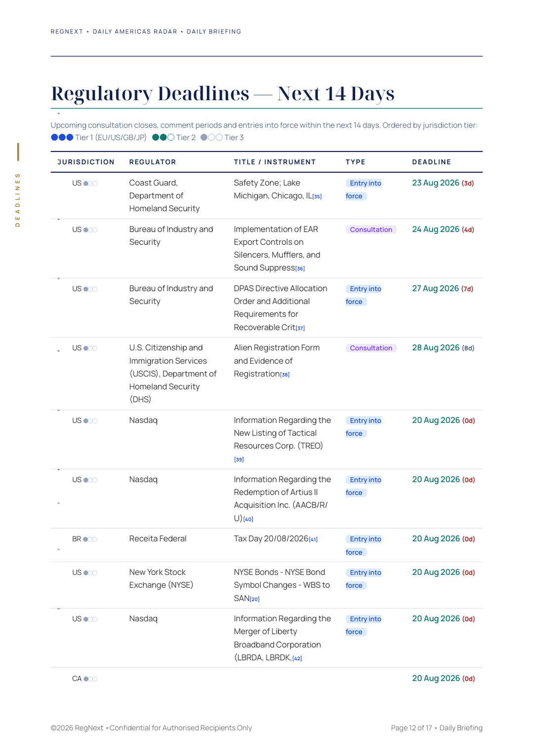534x756 pixels.
Task: Open footnote link [36] for Sound Suppress
Action: point(300,269)
